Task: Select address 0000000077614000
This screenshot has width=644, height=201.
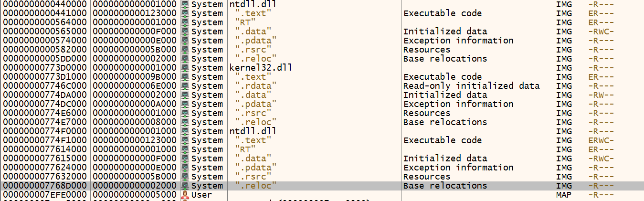Action: coord(45,149)
